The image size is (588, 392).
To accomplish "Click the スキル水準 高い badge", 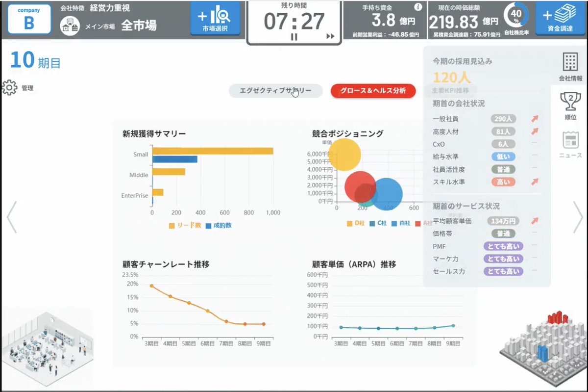I will [x=502, y=182].
